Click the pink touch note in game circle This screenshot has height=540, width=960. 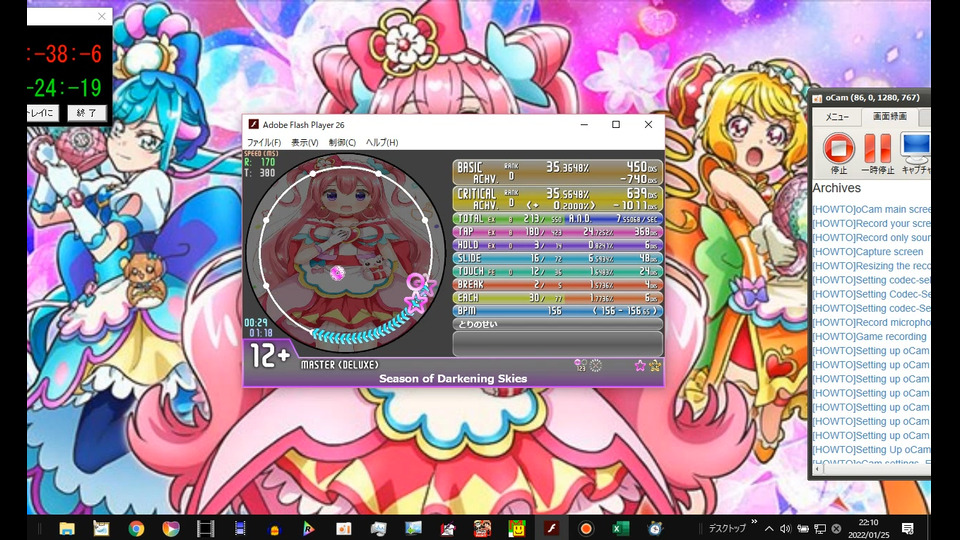click(x=337, y=272)
